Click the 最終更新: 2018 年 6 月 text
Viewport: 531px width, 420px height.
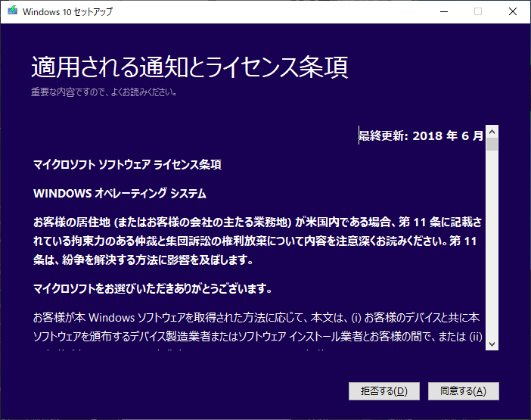click(421, 135)
